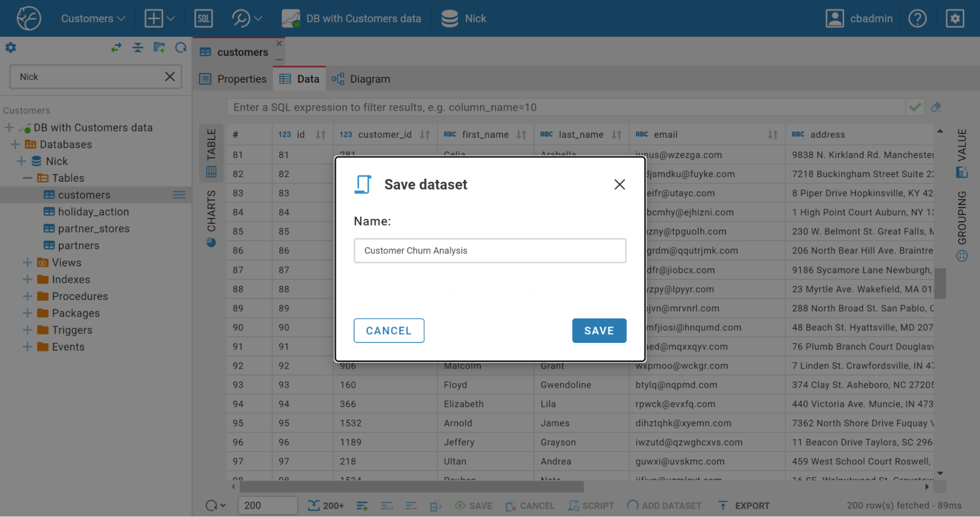980x517 pixels.
Task: Collapse all navigator nodes icon
Action: coord(138,48)
